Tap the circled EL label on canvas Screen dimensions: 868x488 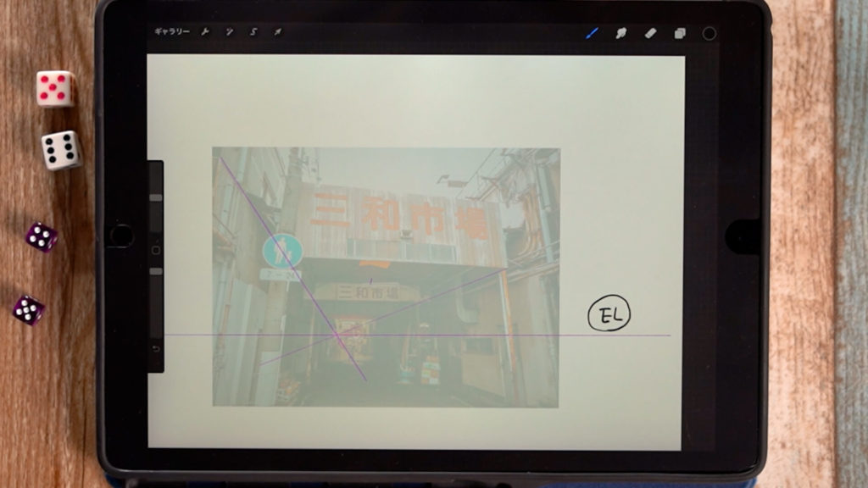[x=609, y=313]
